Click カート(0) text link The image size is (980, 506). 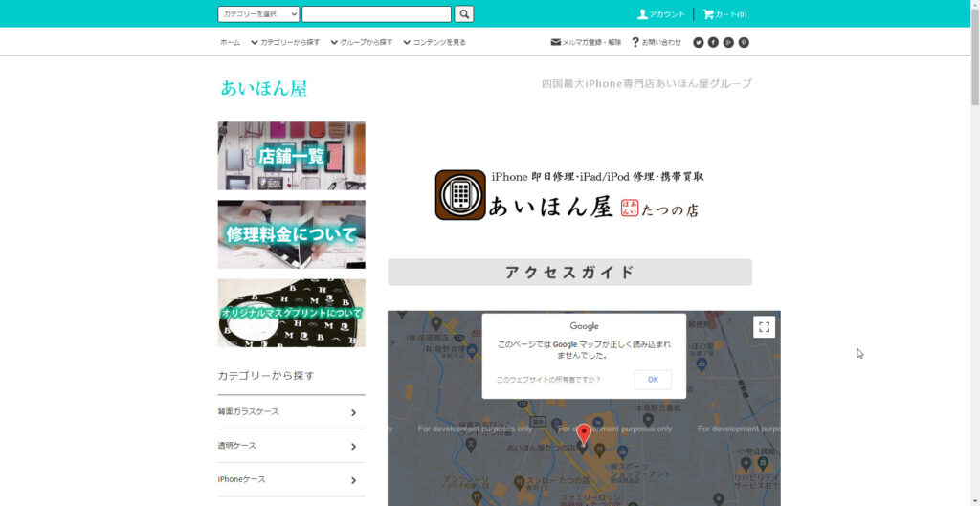[731, 14]
